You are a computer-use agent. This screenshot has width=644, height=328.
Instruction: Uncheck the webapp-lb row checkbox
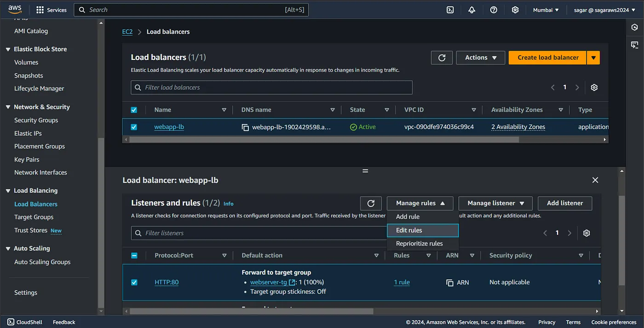(134, 127)
